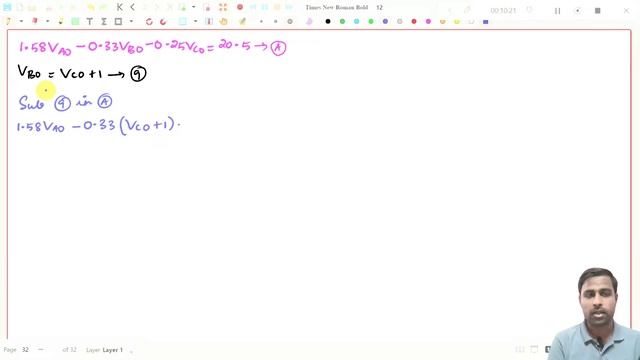Pick the orange color swatch
640x360 pixels.
point(442,21)
